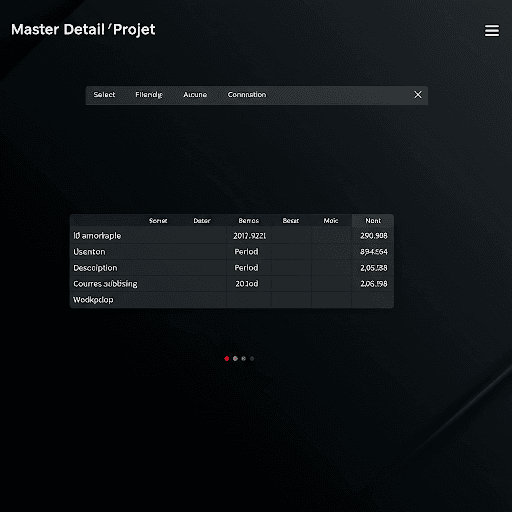Select the 'Dater' column header

click(202, 221)
